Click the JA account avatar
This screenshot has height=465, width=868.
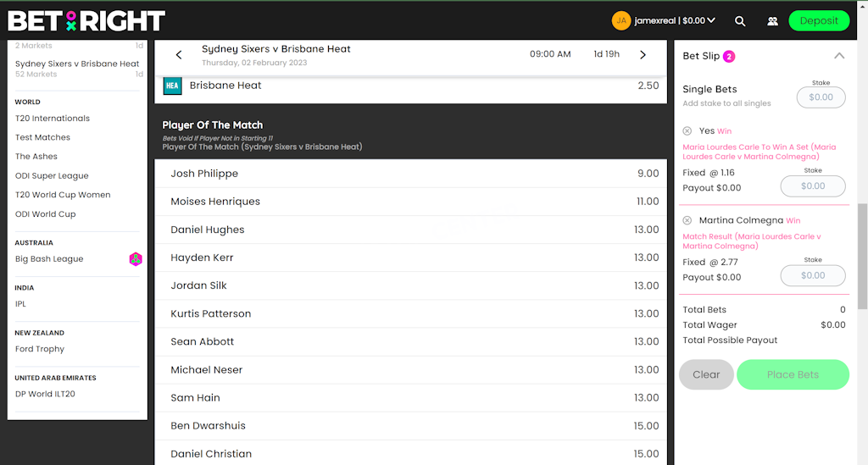621,20
